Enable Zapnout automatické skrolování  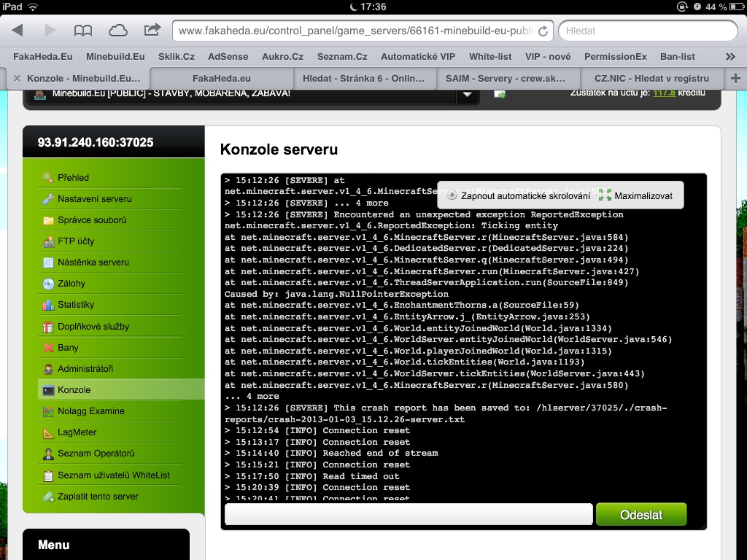pos(519,195)
